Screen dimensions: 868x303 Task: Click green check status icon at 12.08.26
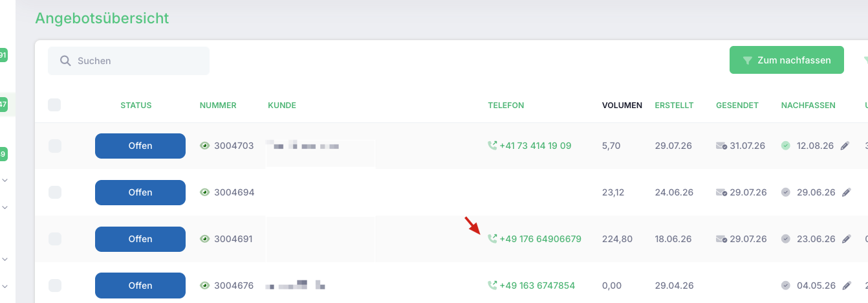(x=786, y=146)
